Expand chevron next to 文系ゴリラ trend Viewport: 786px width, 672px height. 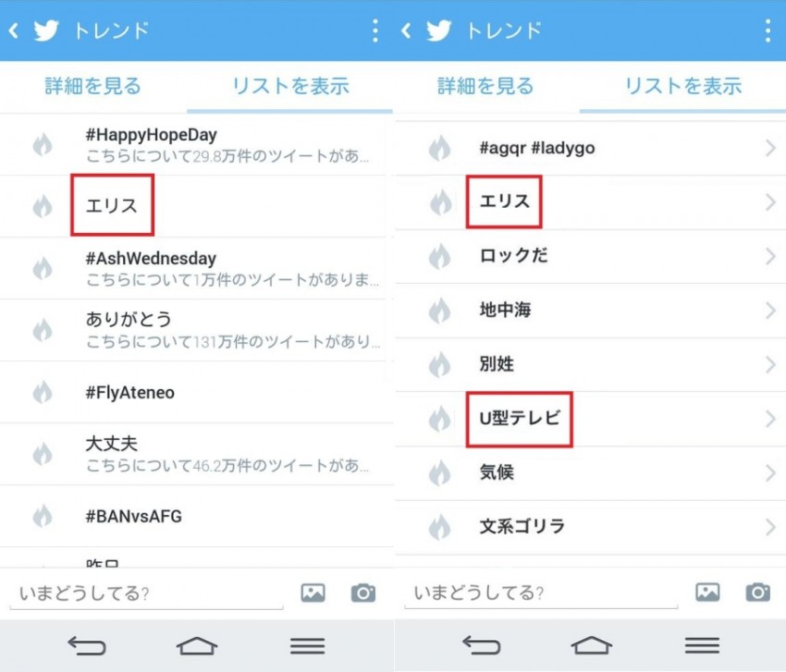point(770,528)
